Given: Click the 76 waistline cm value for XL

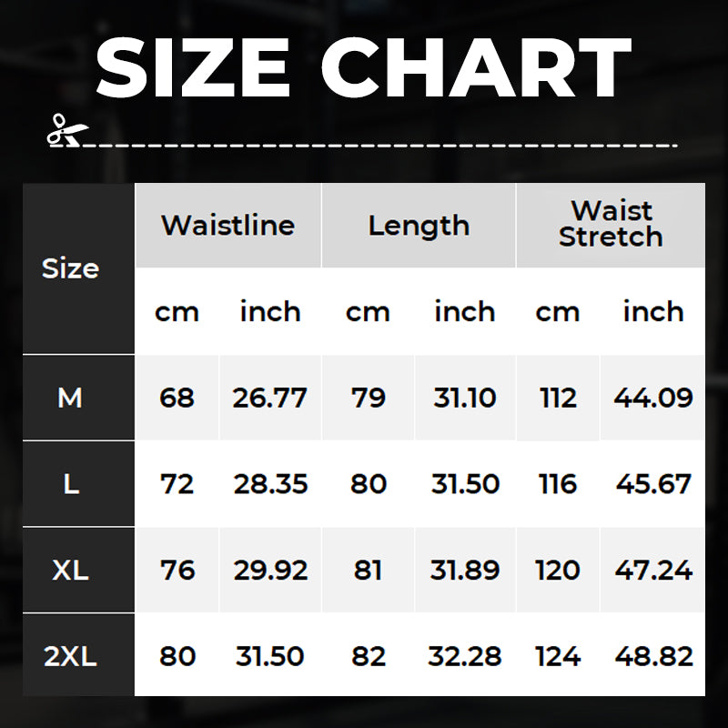Looking at the screenshot, I should [177, 571].
